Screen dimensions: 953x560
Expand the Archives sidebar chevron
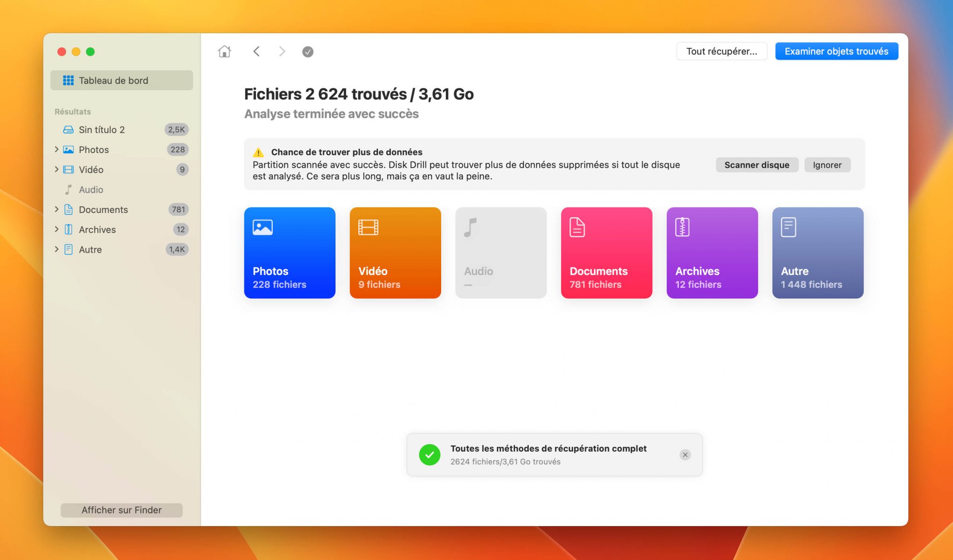coord(56,229)
